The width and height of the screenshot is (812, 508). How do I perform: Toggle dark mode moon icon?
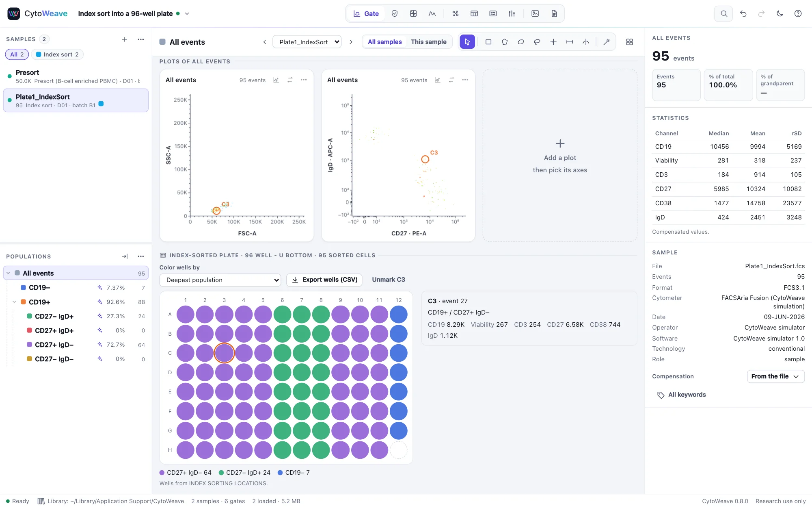[x=780, y=13]
